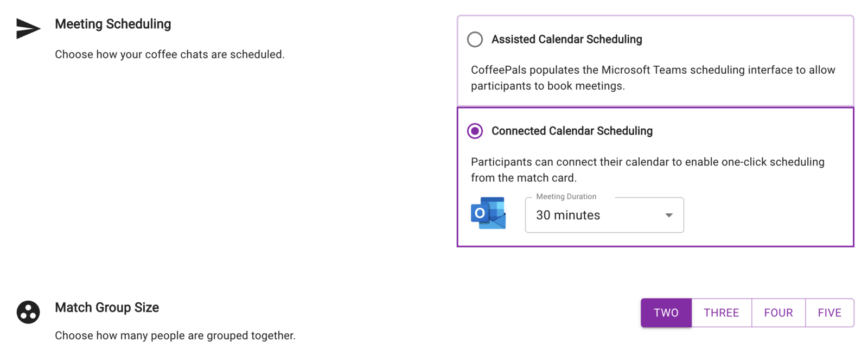Click the one-click scheduling description text
868x356 pixels.
point(647,170)
